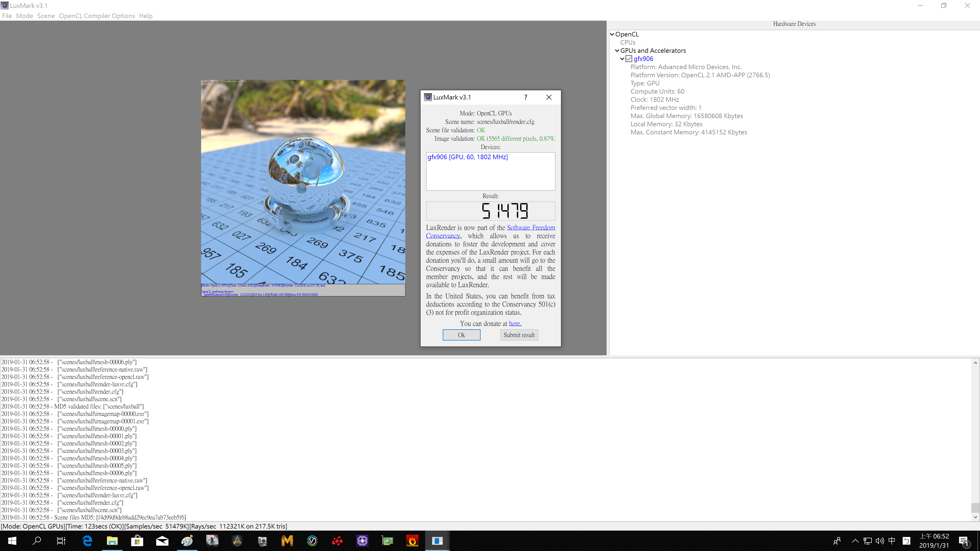This screenshot has width=980, height=551.
Task: Click the Clock: 1802 MHz entry
Action: [x=654, y=100]
